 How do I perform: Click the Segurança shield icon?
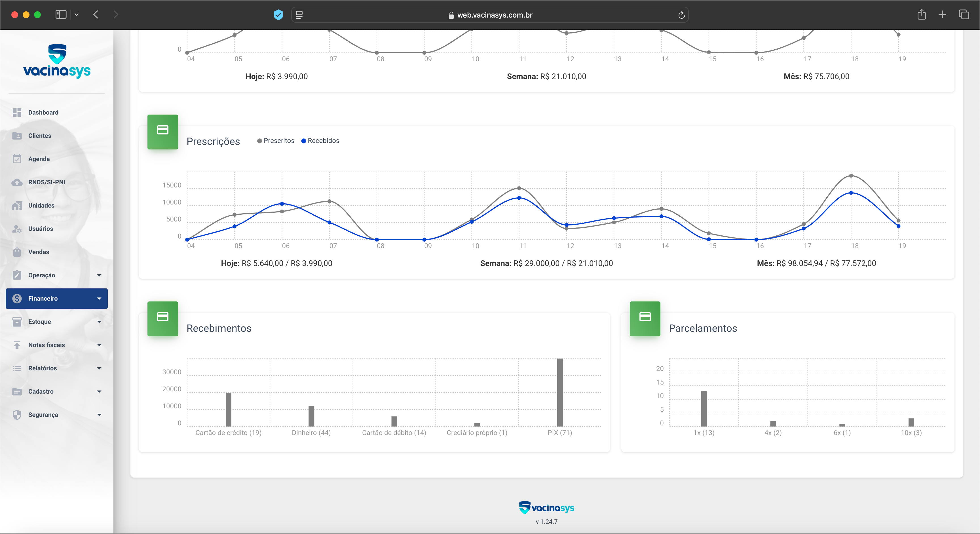[x=17, y=415]
